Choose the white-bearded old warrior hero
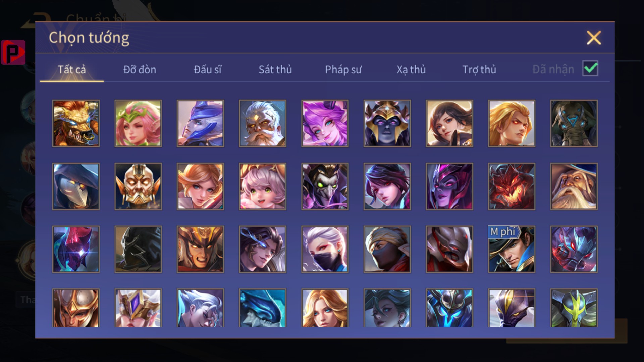The height and width of the screenshot is (362, 644). [x=263, y=124]
